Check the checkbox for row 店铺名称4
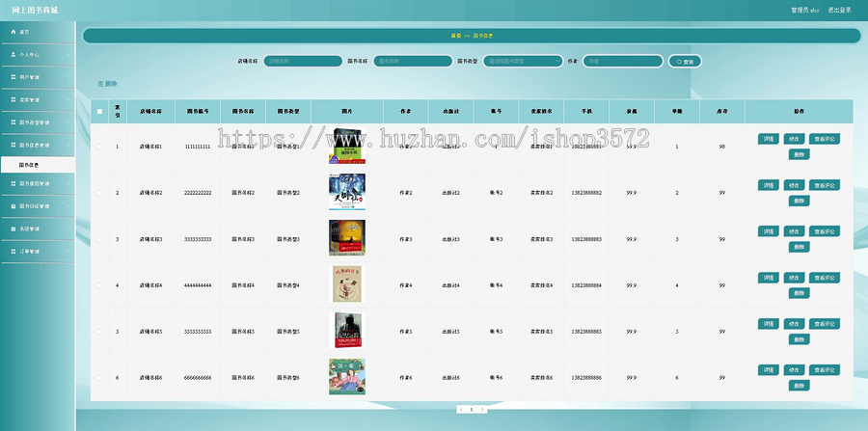 click(x=99, y=285)
